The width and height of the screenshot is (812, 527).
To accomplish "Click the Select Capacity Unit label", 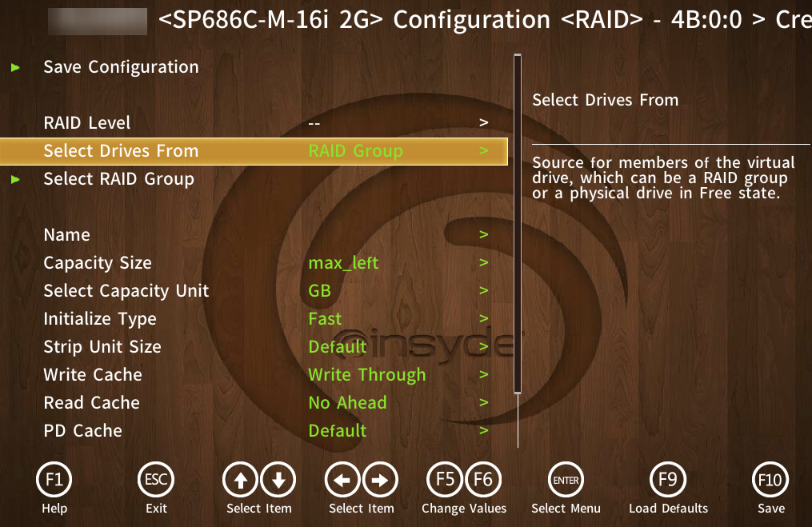I will (126, 291).
